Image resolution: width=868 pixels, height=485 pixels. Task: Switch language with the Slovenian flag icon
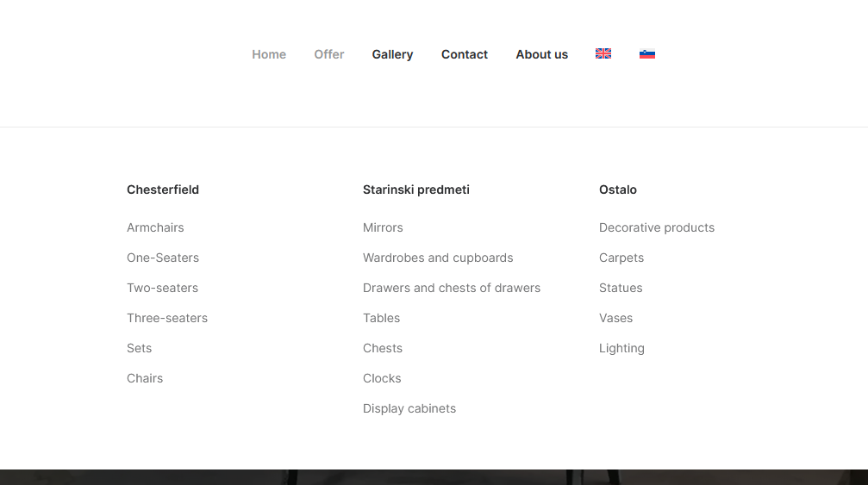coord(647,53)
